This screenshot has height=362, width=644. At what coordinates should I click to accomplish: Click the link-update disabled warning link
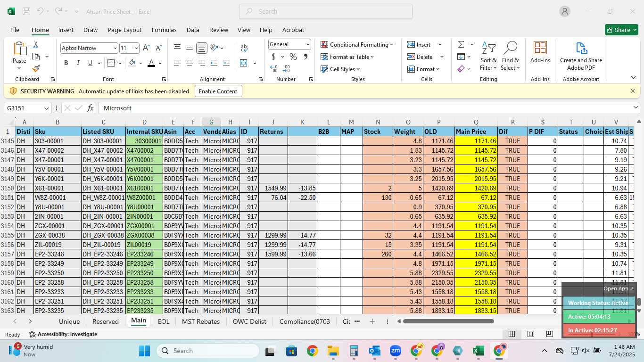(134, 91)
